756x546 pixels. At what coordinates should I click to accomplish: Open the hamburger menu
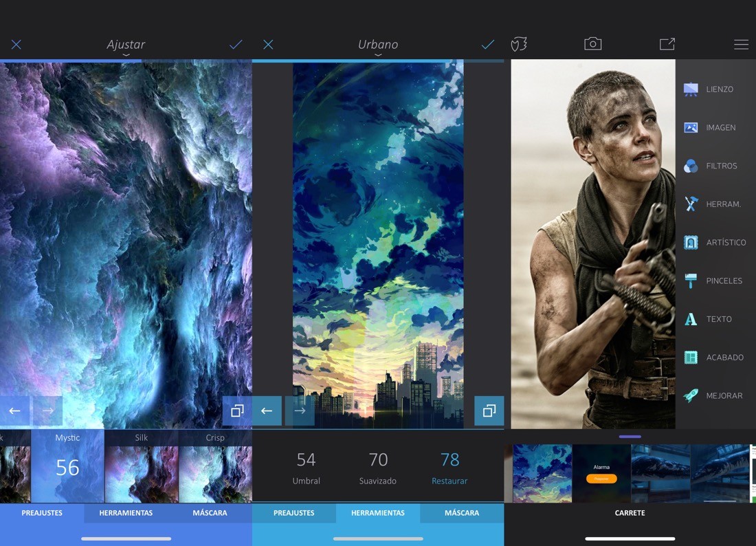point(741,45)
